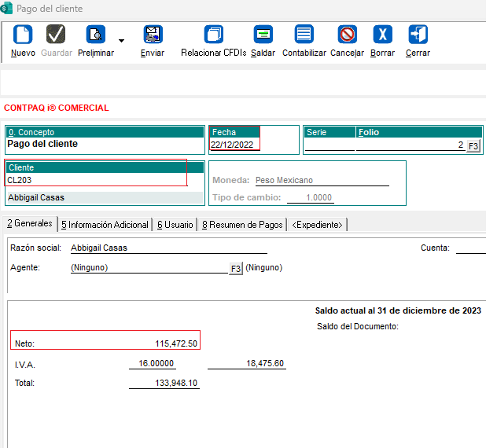Select the Resumen de Pagos tab

coord(242,225)
